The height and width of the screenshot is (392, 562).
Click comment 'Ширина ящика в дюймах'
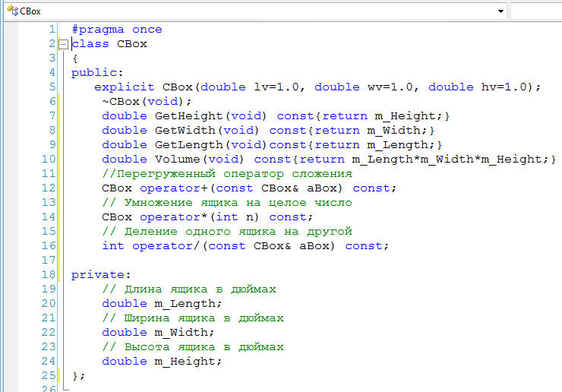pos(204,318)
